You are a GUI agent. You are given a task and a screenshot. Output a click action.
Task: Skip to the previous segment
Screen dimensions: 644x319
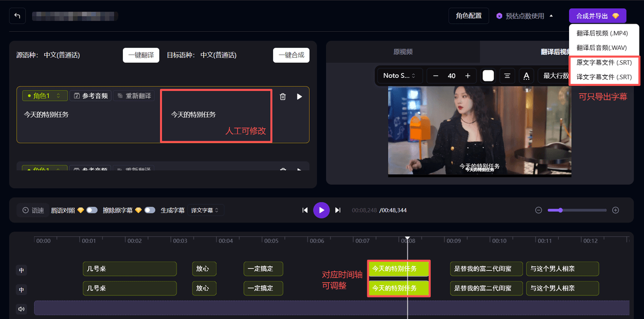click(x=305, y=210)
